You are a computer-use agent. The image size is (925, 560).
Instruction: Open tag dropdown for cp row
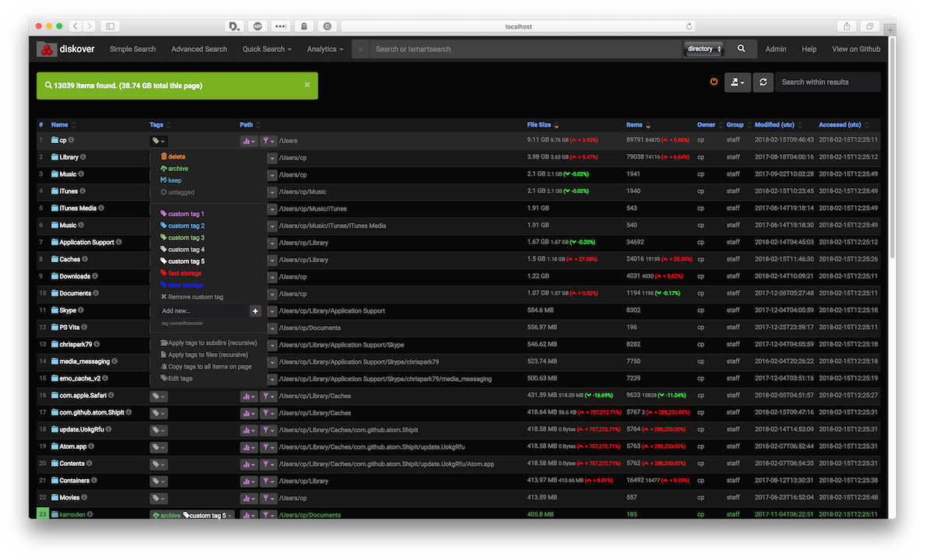point(159,141)
